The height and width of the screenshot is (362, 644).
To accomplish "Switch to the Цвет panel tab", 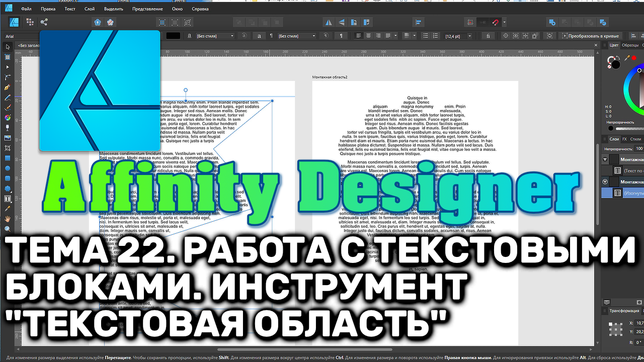I will pos(614,45).
